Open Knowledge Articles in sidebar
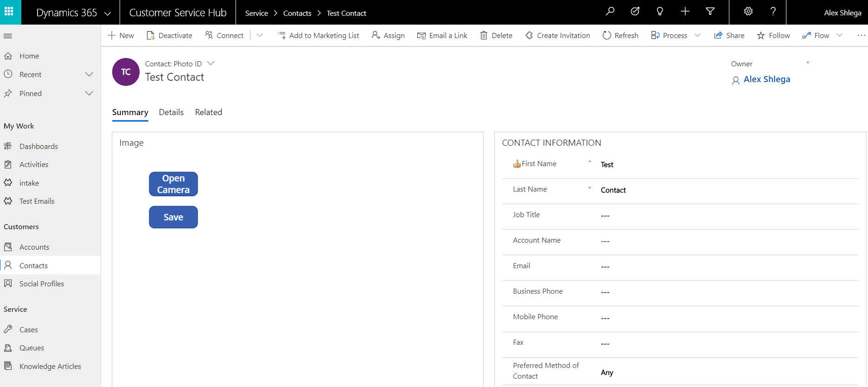The image size is (868, 387). pos(50,366)
